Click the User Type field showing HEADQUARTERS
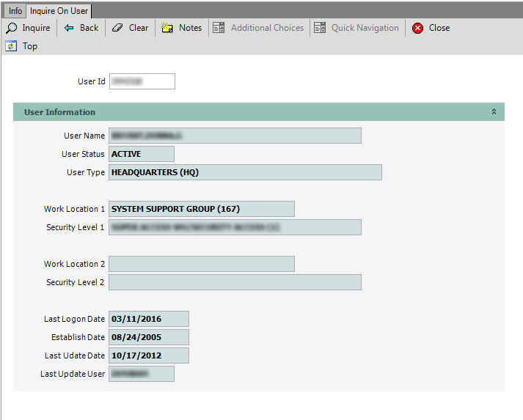Image resolution: width=523 pixels, height=420 pixels. (x=245, y=172)
